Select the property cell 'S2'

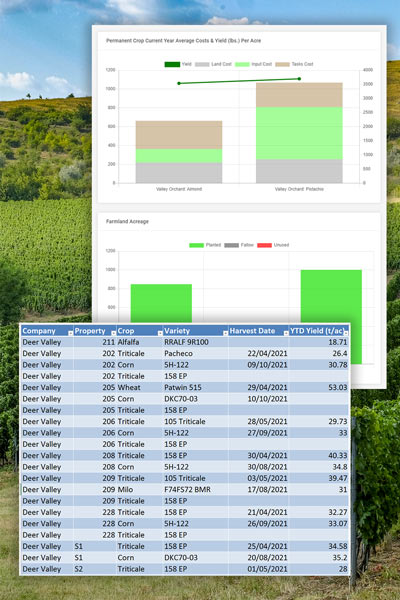click(95, 569)
